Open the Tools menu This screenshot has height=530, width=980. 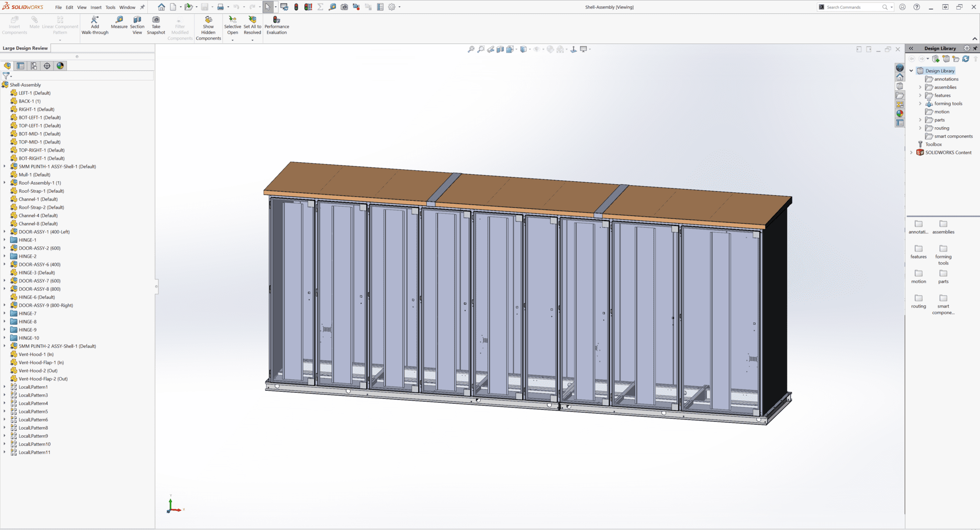[111, 7]
